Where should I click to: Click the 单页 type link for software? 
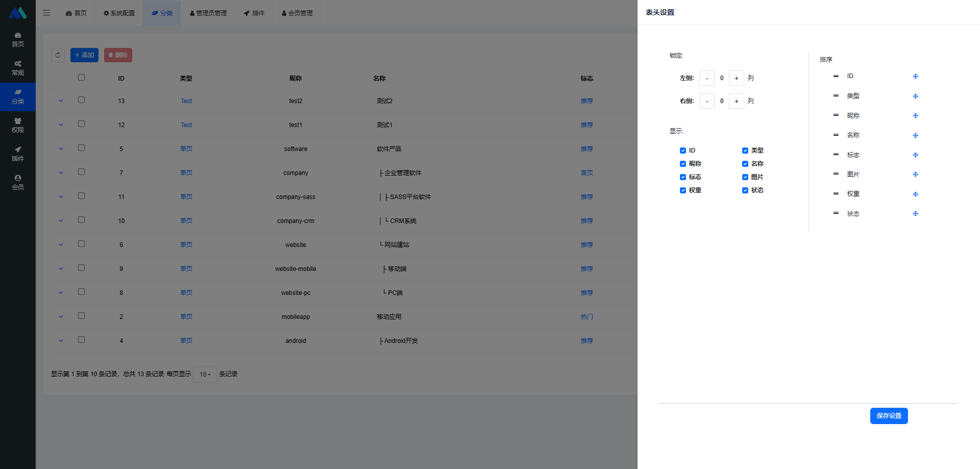coord(186,149)
